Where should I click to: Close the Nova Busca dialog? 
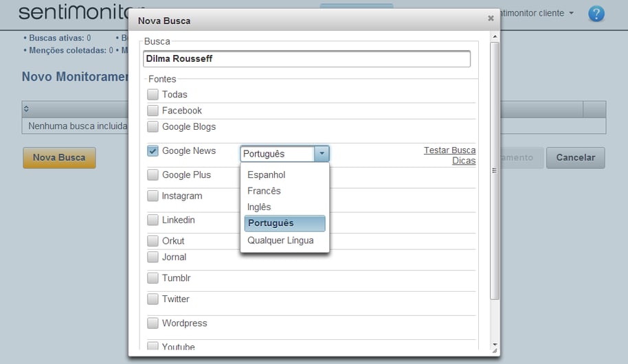click(x=491, y=18)
